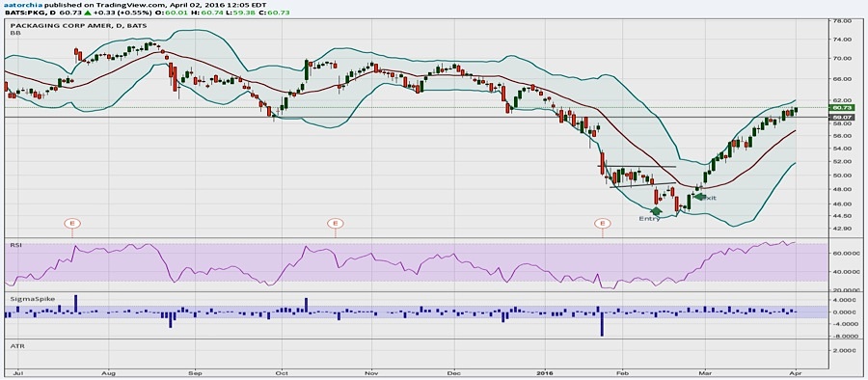Click 70.00 on the price axis
The width and height of the screenshot is (868, 380).
(x=843, y=58)
